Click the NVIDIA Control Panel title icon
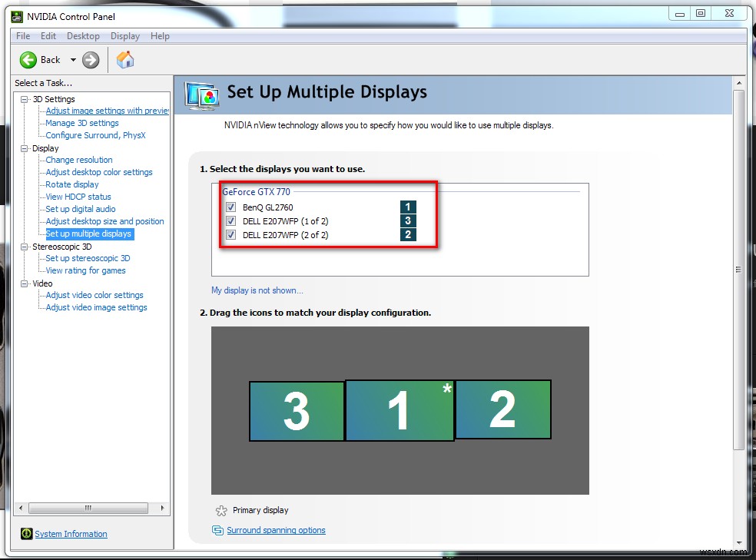The height and width of the screenshot is (560, 756). [x=17, y=17]
